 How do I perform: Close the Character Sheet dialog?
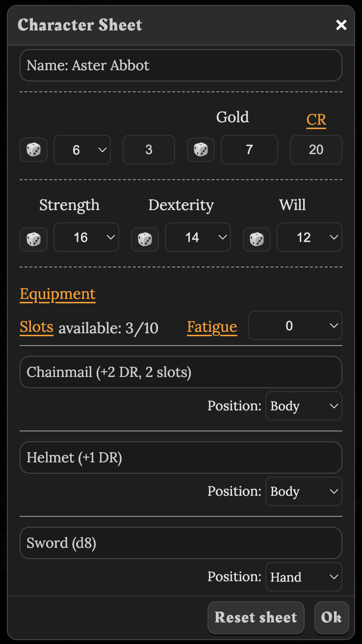pos(341,25)
